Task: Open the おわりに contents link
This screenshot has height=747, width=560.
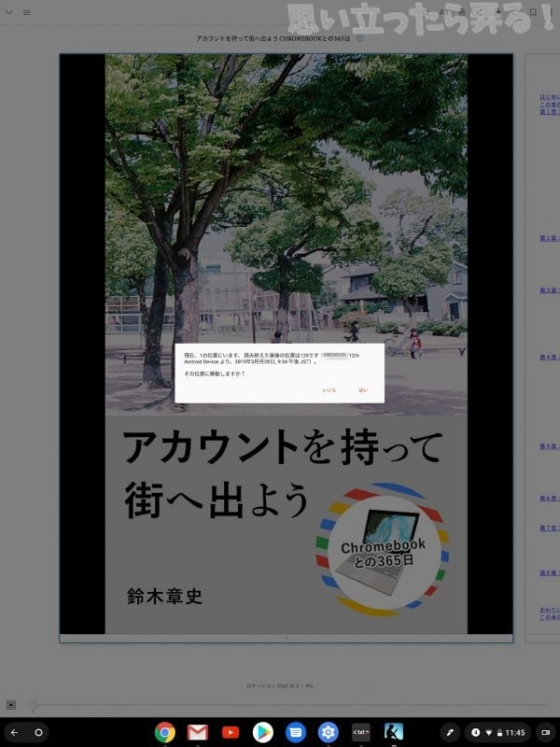Action: (550, 610)
